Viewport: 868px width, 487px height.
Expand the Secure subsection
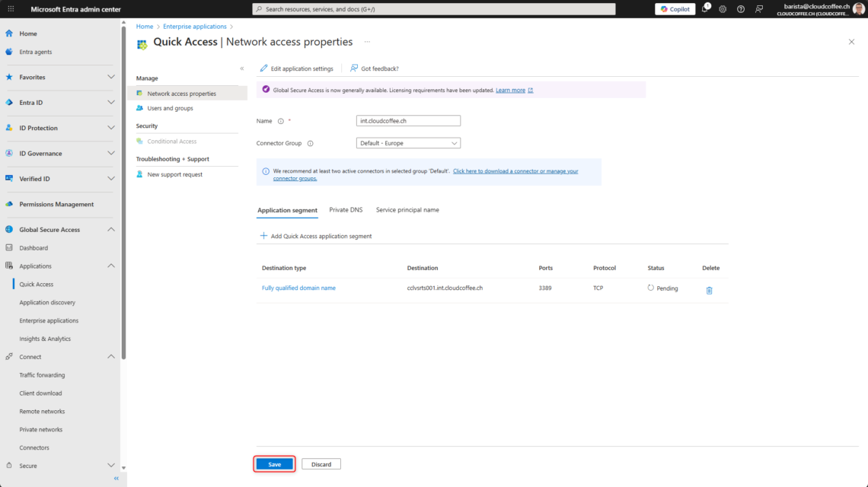point(111,466)
